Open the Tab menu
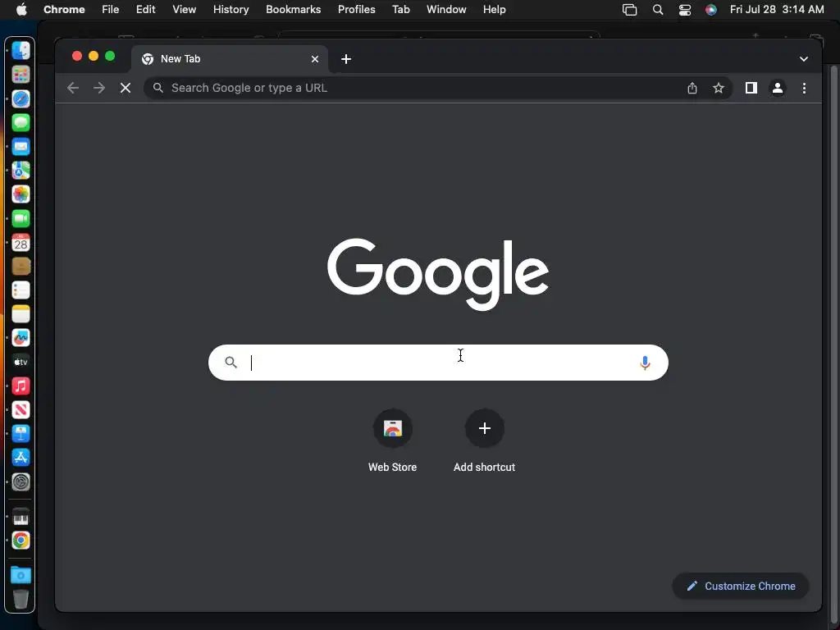Screen dimensions: 840x630 point(400,10)
